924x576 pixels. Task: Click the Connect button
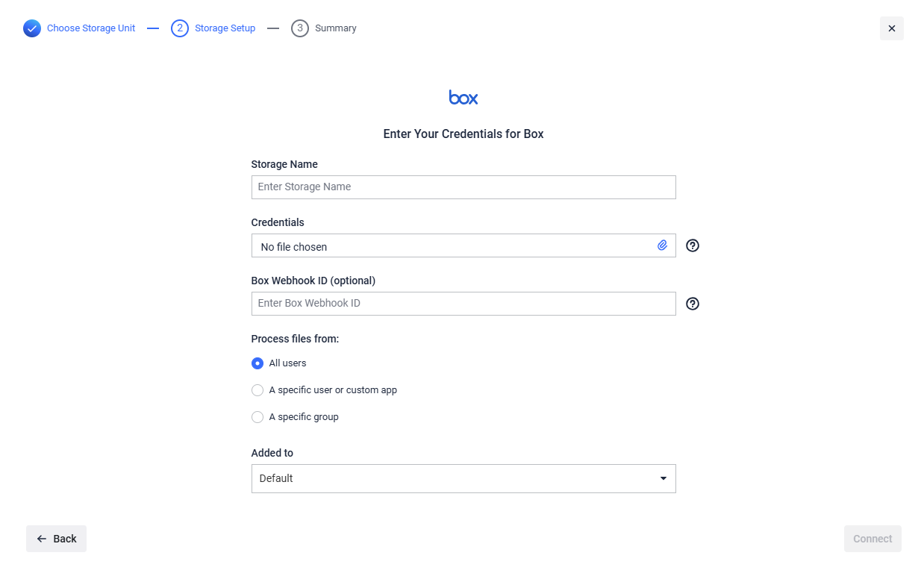pos(873,539)
